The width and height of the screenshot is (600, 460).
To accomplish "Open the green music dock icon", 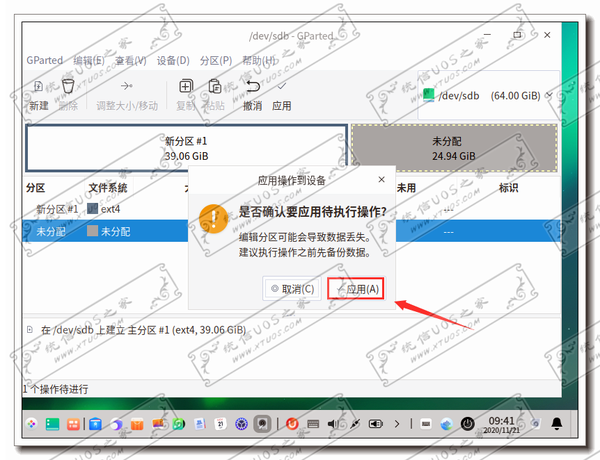I will (179, 424).
